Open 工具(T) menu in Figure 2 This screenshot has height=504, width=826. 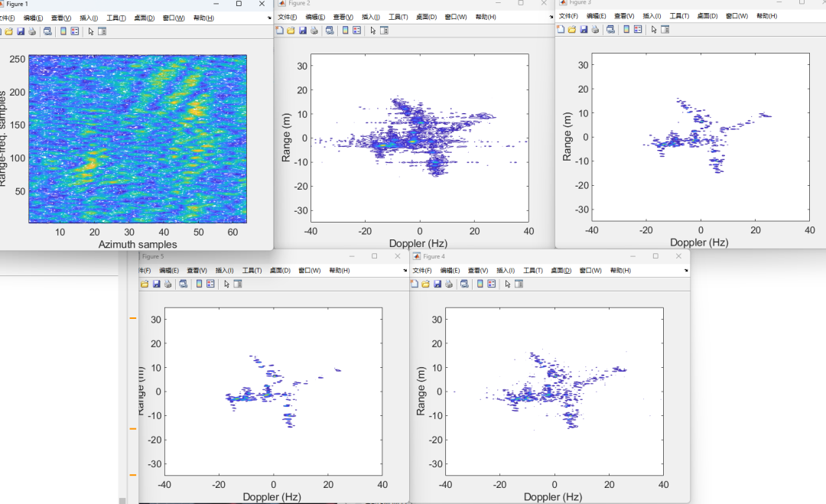pos(398,17)
